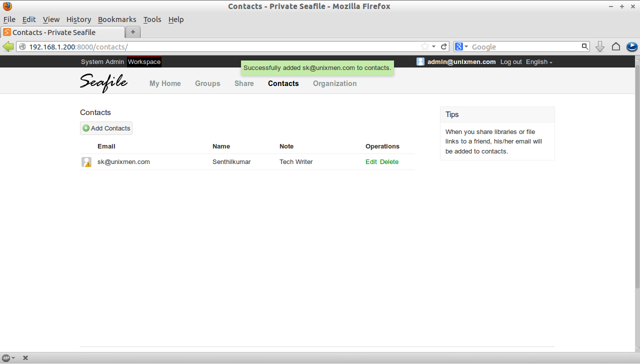Click the Adblock Plus icon in the add-on bar
Viewport: 640px width, 364px height.
6,358
